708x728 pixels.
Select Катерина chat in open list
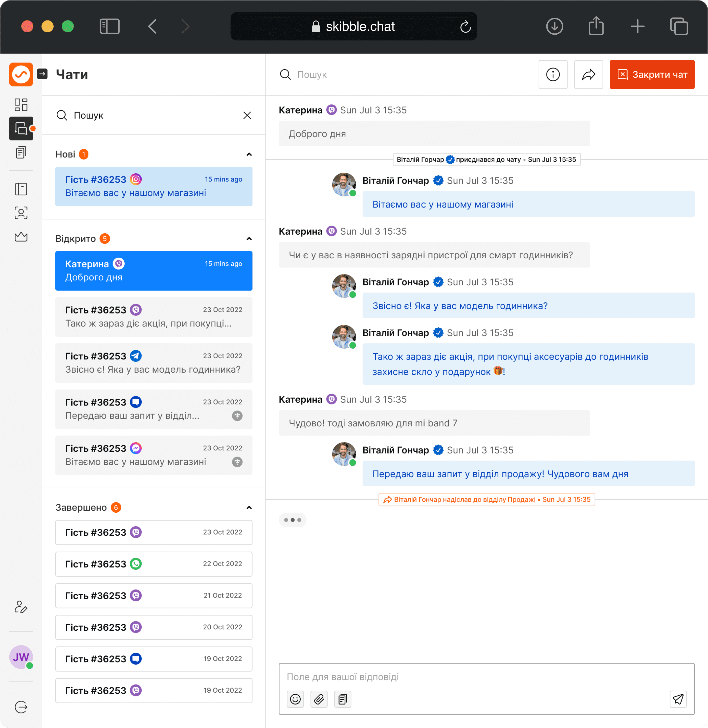click(x=153, y=271)
